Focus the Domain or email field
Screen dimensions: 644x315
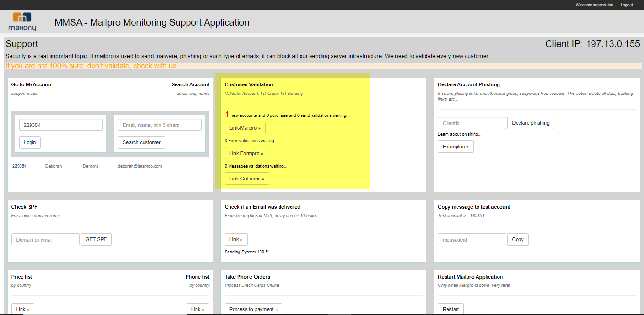45,240
